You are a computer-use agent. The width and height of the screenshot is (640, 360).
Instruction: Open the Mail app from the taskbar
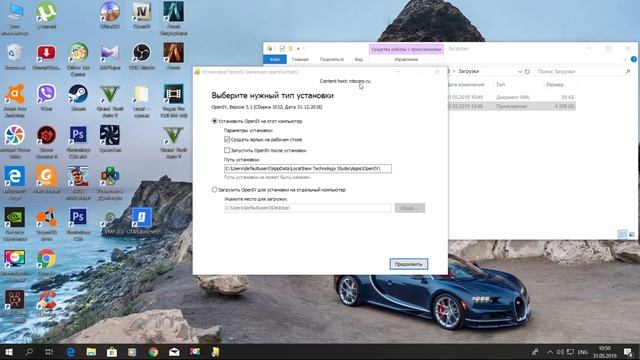click(x=174, y=352)
